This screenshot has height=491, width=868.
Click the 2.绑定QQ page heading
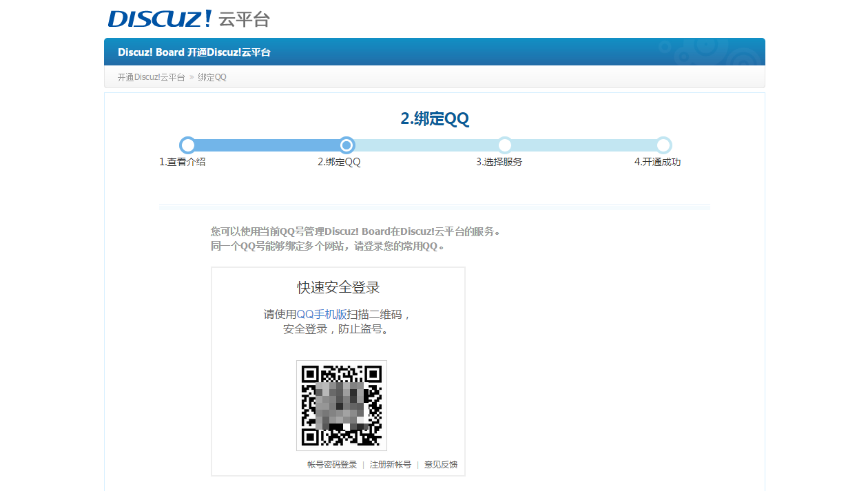435,118
